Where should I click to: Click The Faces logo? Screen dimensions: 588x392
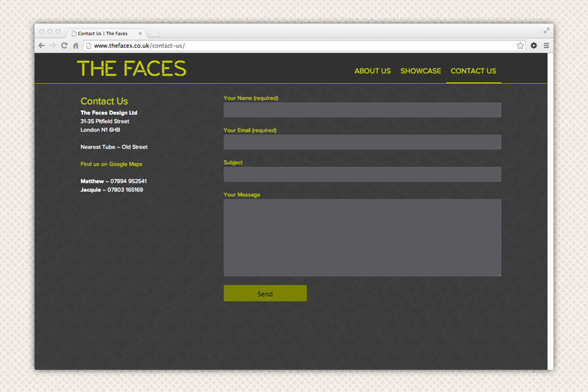click(x=132, y=68)
